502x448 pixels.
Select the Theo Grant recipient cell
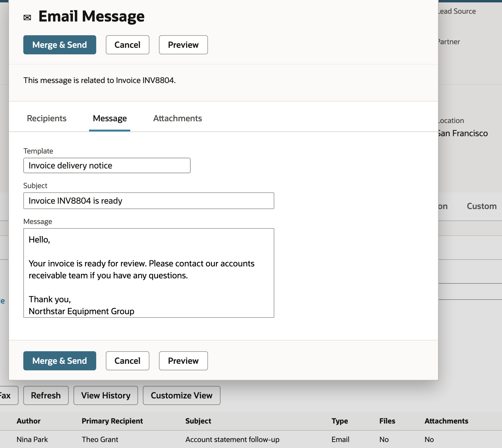tap(100, 439)
